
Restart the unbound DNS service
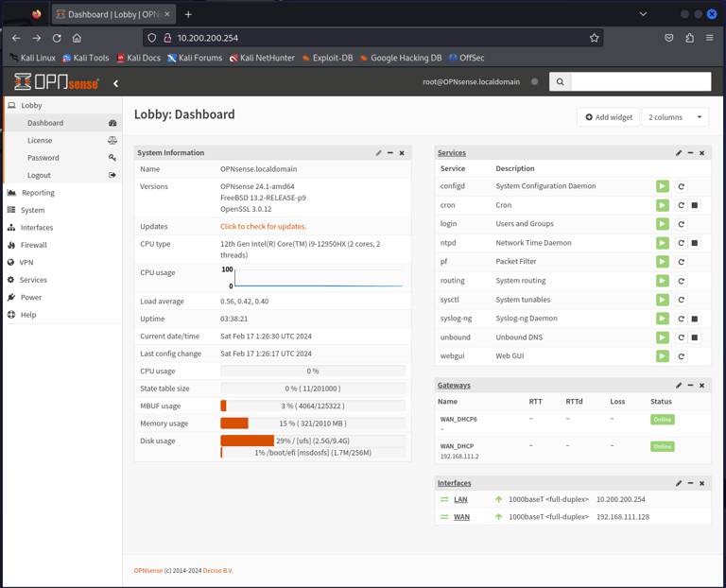[x=681, y=337]
